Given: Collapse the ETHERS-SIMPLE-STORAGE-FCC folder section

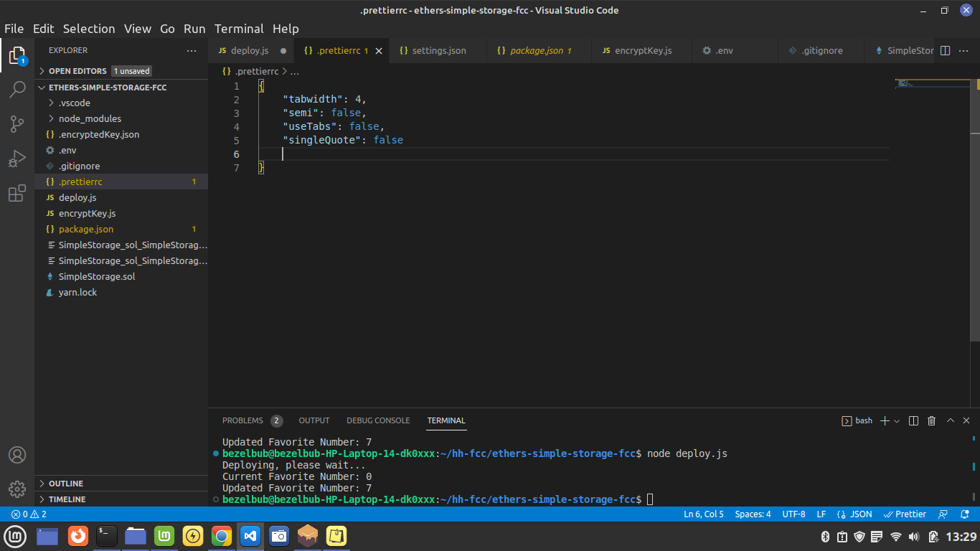Looking at the screenshot, I should 121,87.
